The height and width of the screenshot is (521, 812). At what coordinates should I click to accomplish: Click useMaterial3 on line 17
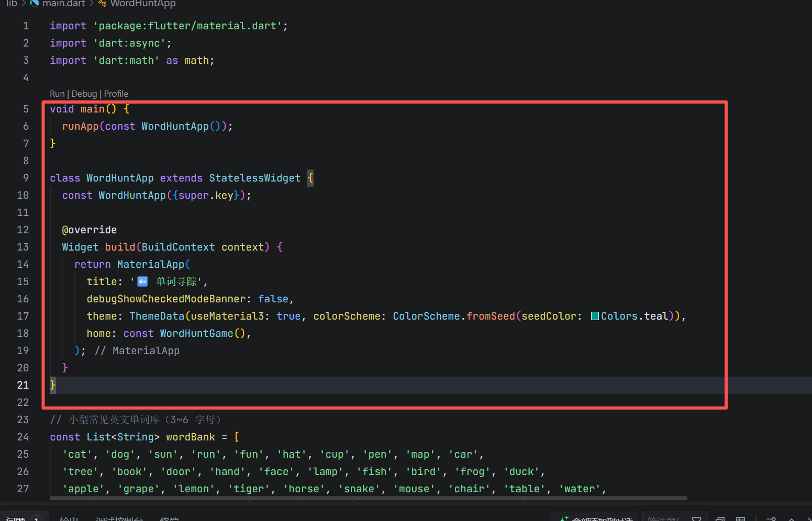[x=227, y=316]
